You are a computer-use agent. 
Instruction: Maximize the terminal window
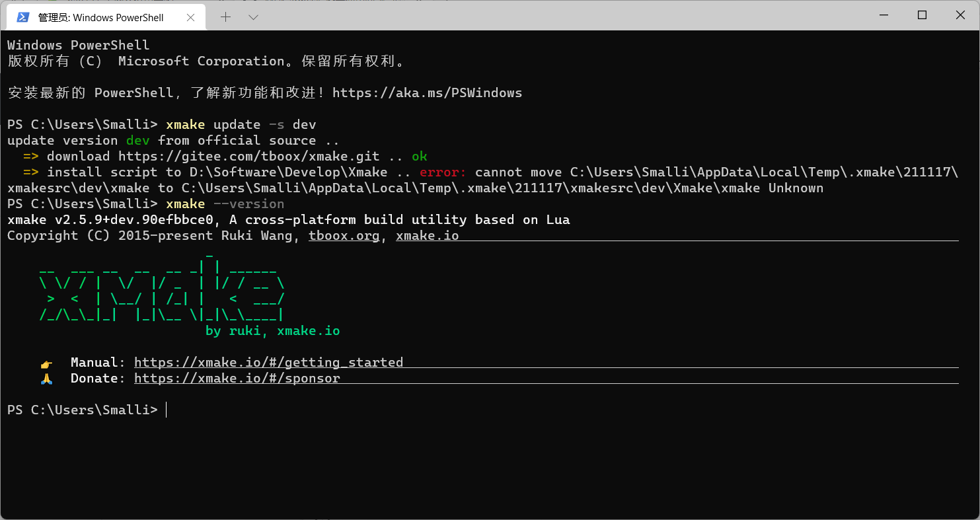tap(922, 15)
